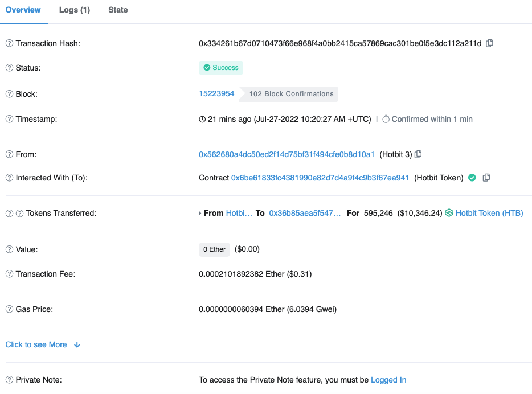Copy the transaction hash to clipboard
532x394 pixels.
point(489,43)
